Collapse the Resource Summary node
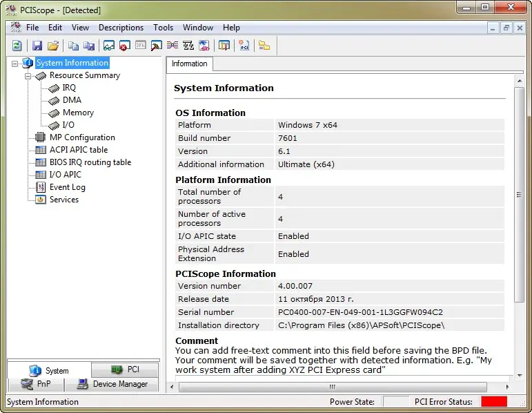The width and height of the screenshot is (532, 413). pyautogui.click(x=28, y=76)
